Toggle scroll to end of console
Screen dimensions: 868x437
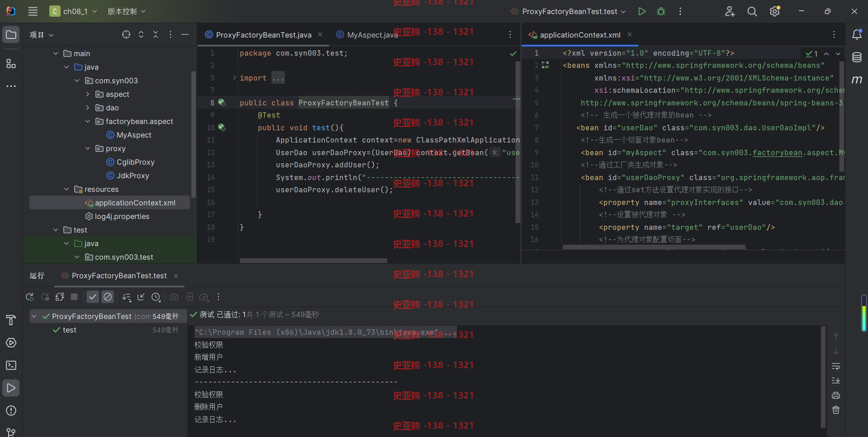[836, 380]
